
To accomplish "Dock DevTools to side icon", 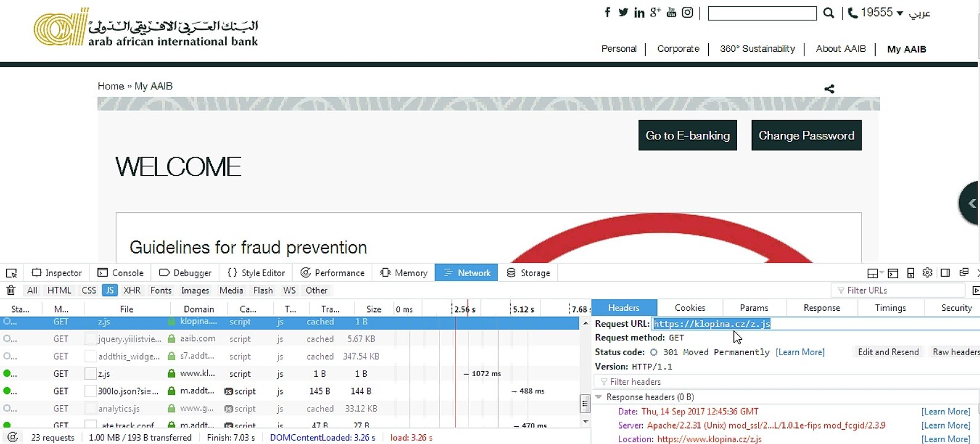I will coord(945,273).
